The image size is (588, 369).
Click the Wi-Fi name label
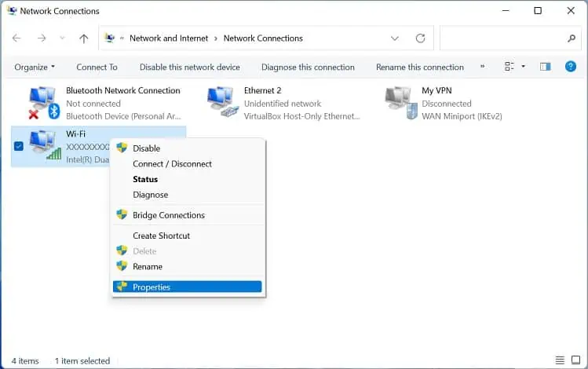(75, 134)
